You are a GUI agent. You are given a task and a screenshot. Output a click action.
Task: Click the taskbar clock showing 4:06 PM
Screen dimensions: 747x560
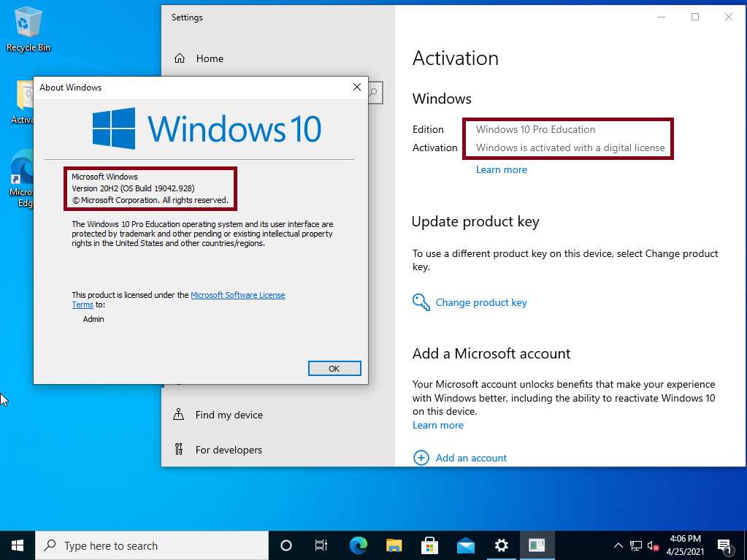(686, 545)
